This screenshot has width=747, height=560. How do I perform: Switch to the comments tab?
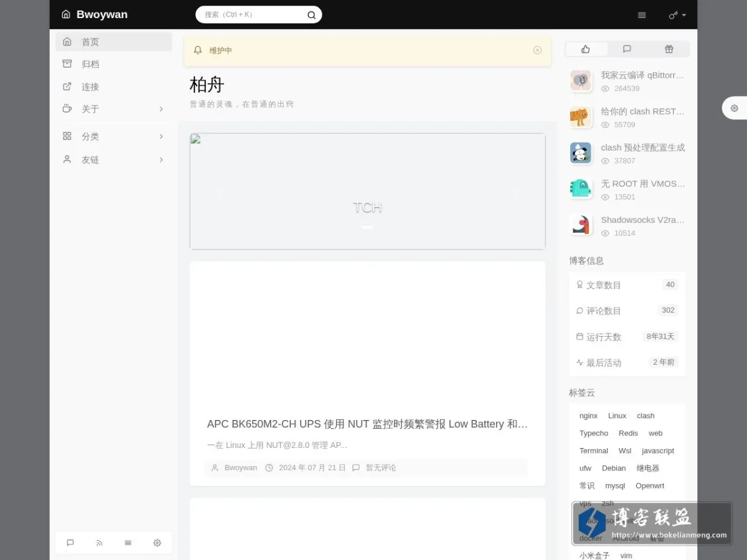[627, 49]
